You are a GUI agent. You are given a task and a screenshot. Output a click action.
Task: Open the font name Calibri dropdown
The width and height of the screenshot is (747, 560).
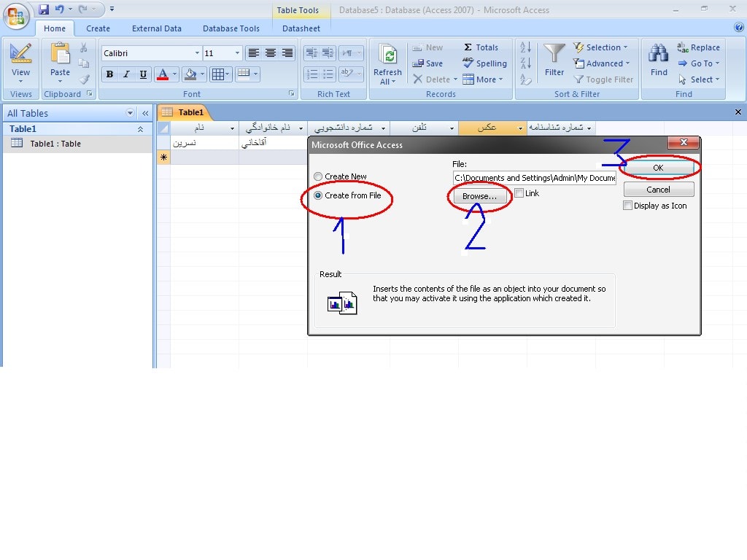pyautogui.click(x=197, y=52)
